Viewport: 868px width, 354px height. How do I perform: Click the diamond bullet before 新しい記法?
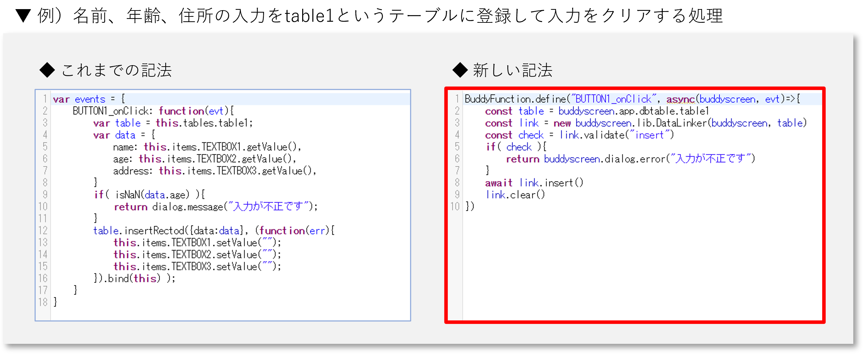coord(460,70)
